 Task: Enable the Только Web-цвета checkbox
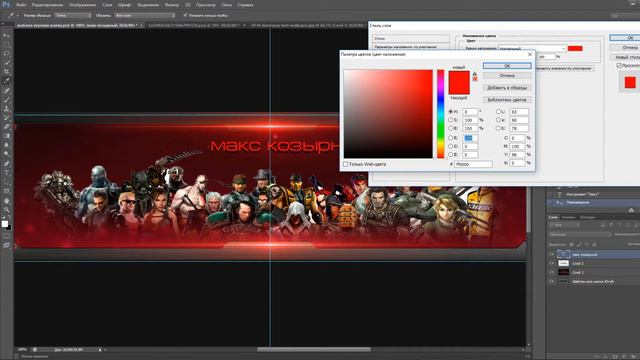tap(346, 164)
